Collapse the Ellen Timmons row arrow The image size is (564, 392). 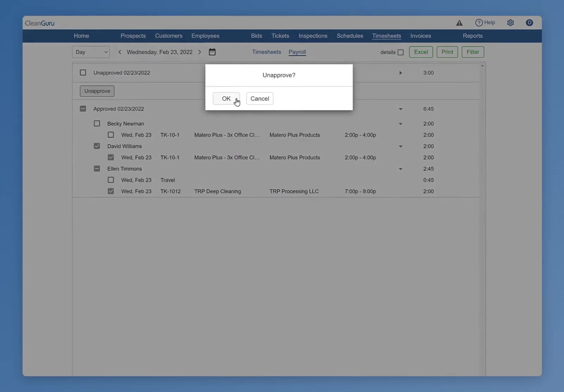pos(400,169)
